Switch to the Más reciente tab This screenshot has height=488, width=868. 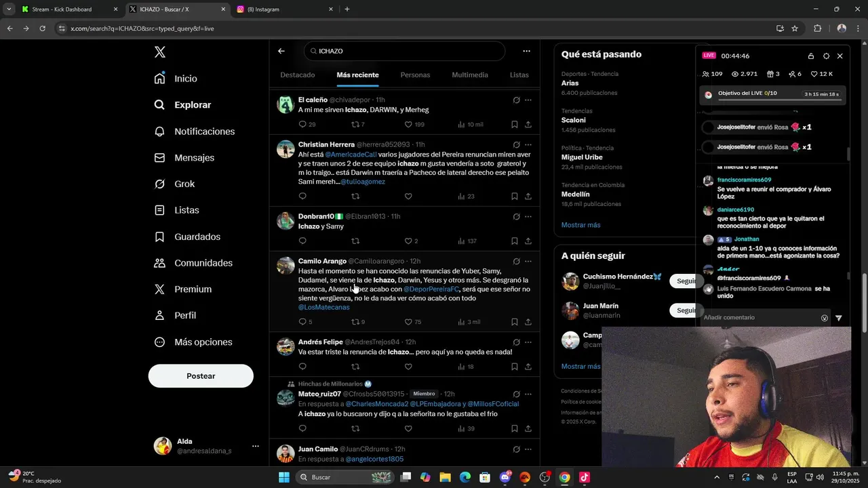357,75
